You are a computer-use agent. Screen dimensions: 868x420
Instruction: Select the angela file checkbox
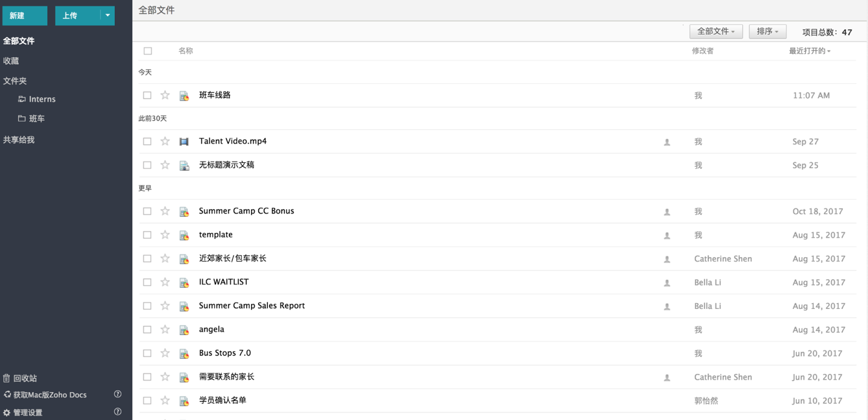(x=147, y=330)
